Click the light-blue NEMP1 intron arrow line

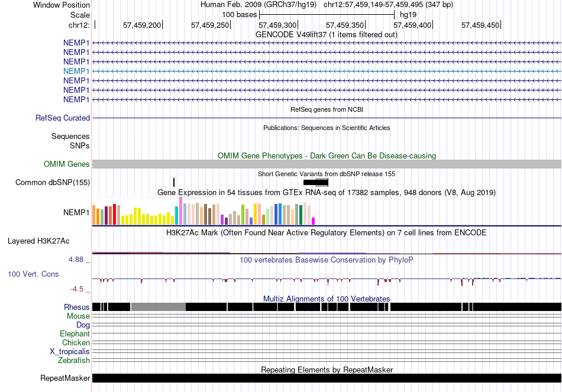[327, 71]
